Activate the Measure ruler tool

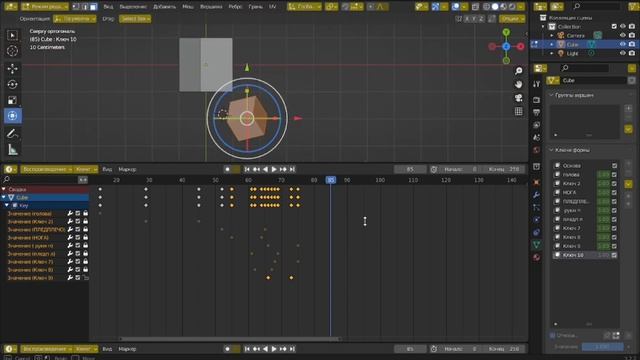coord(12,150)
